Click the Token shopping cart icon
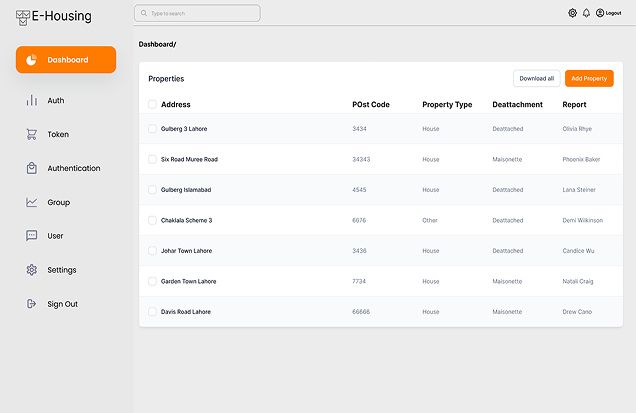The image size is (636, 413). click(x=32, y=135)
